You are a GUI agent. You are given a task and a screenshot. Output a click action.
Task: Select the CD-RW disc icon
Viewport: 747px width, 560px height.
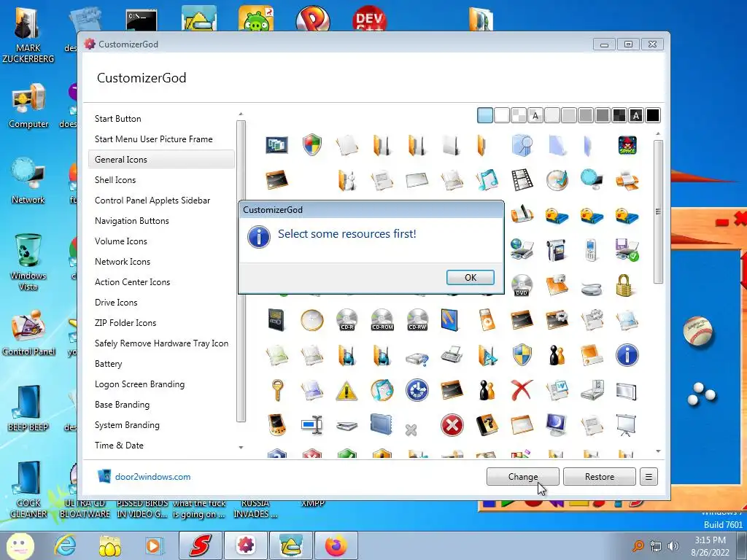click(x=417, y=320)
